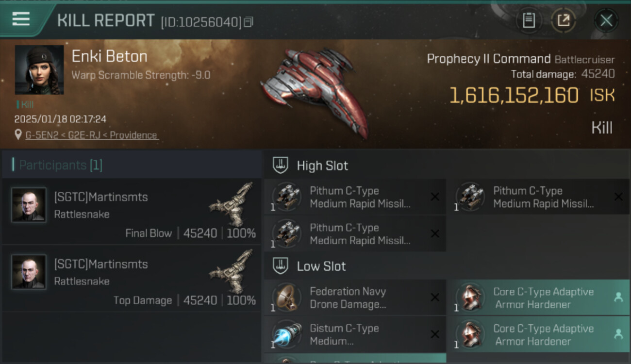Click the X beside Gistum C-Type Medium

(x=435, y=334)
